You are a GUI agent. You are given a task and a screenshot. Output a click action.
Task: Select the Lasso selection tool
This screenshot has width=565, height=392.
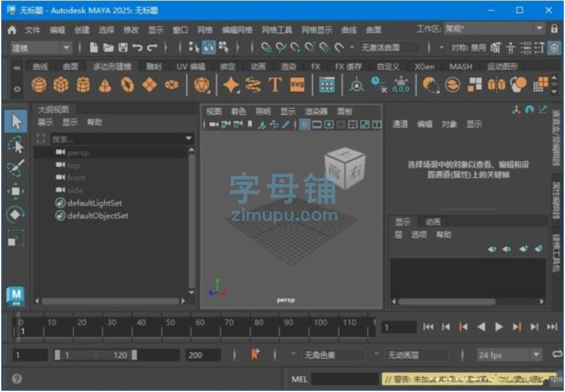(16, 145)
